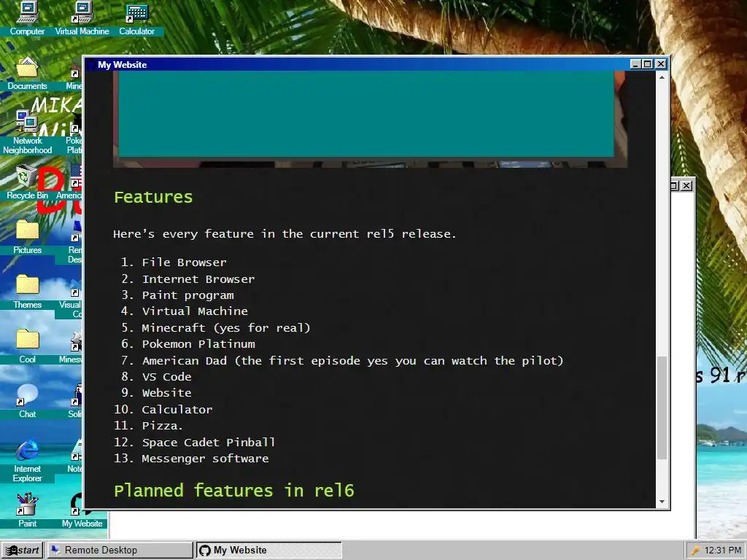Click list item 'Calculator' in the features list
The height and width of the screenshot is (560, 747).
click(177, 410)
